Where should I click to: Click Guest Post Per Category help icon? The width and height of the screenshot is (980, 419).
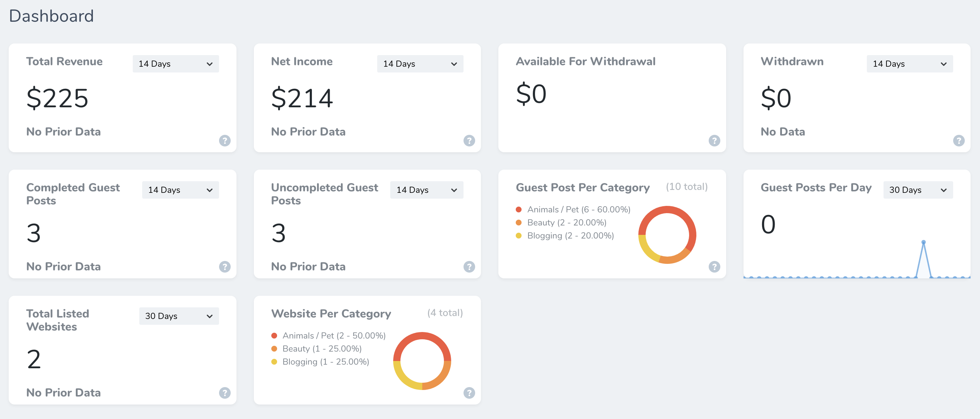pos(714,266)
